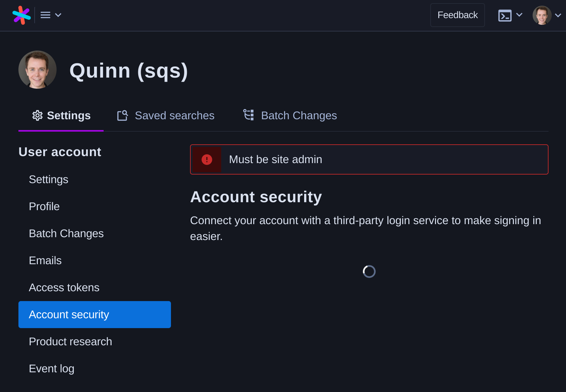Screen dimensions: 566x392
Task: Expand the chevron next to hamburger menu
Action: 58,15
